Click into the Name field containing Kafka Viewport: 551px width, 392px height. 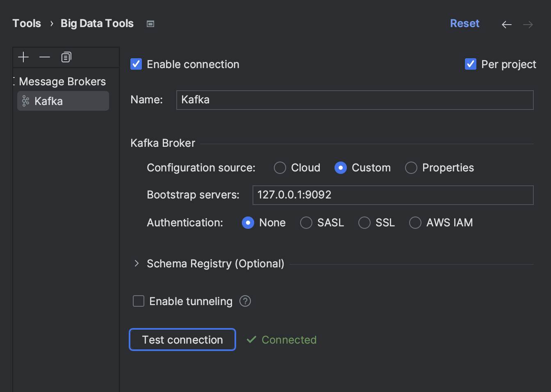355,100
